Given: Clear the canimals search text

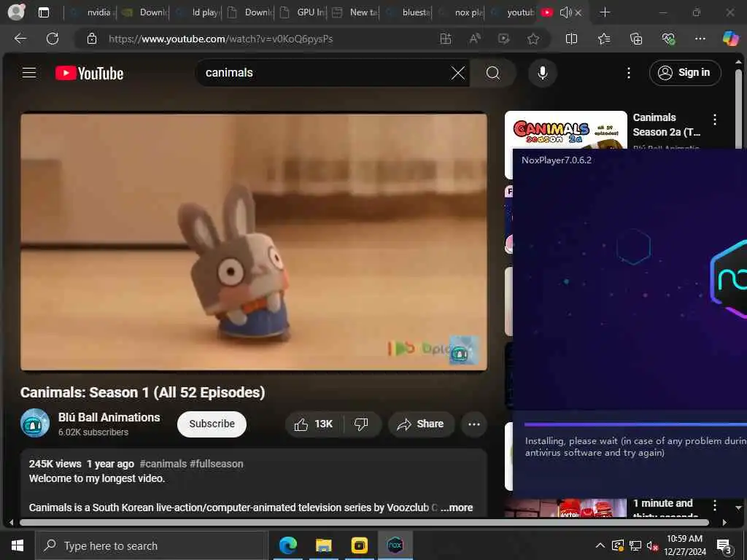Looking at the screenshot, I should [x=458, y=73].
